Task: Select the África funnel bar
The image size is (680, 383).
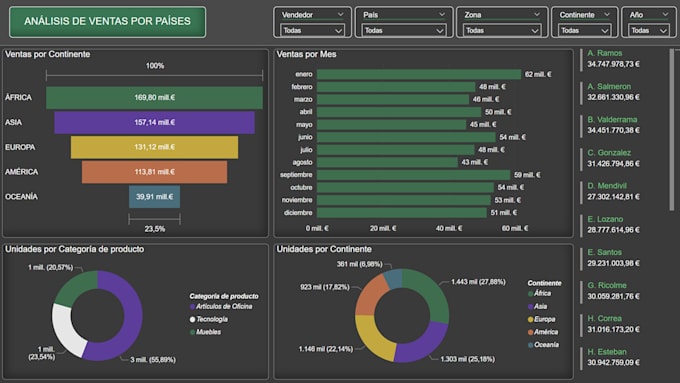Action: click(154, 98)
